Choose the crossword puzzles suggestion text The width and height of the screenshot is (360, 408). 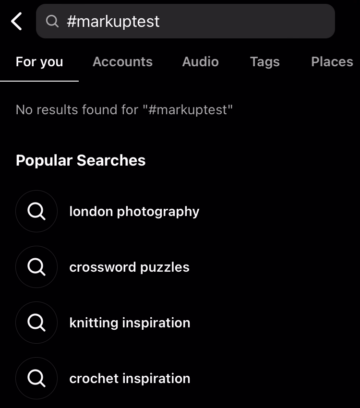129,267
